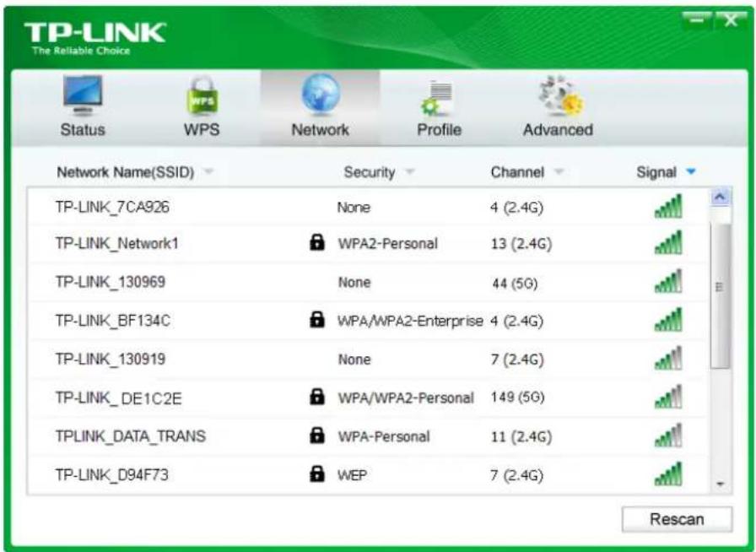The height and width of the screenshot is (552, 756).
Task: Click channel 44 (5G) cell
Action: [x=515, y=283]
